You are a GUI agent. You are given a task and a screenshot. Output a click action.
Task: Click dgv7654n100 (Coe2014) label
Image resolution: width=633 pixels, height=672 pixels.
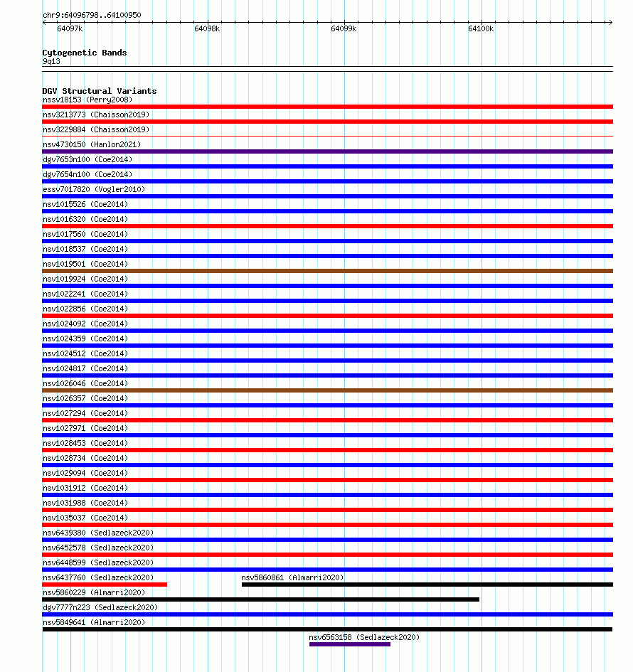[x=87, y=174]
